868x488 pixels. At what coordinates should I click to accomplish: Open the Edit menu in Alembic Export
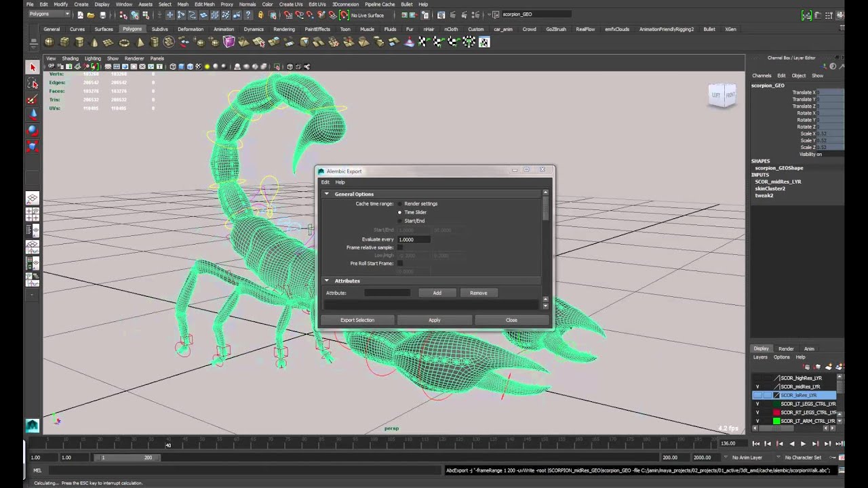pyautogui.click(x=325, y=182)
